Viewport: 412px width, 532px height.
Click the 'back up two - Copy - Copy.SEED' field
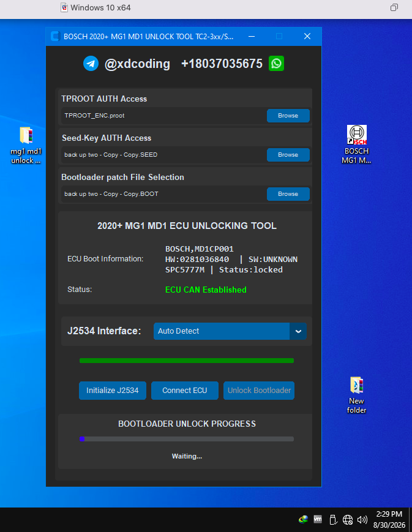point(163,155)
